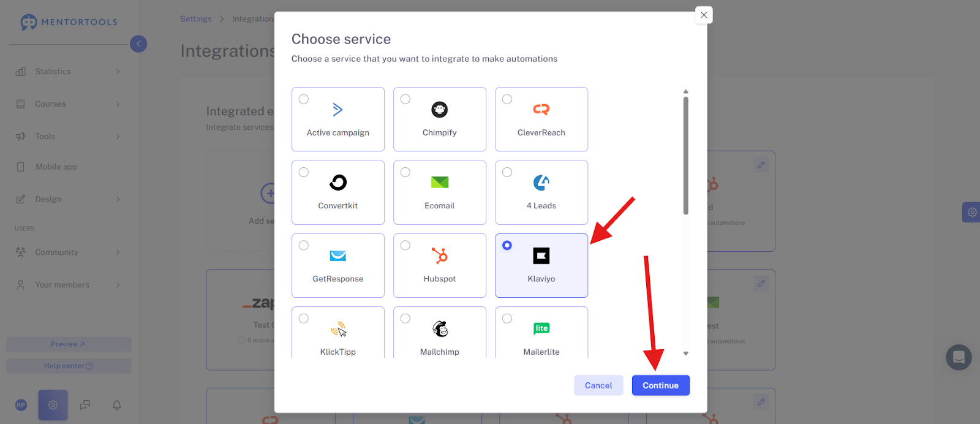Select the Active campaign radio button
980x424 pixels.
304,99
